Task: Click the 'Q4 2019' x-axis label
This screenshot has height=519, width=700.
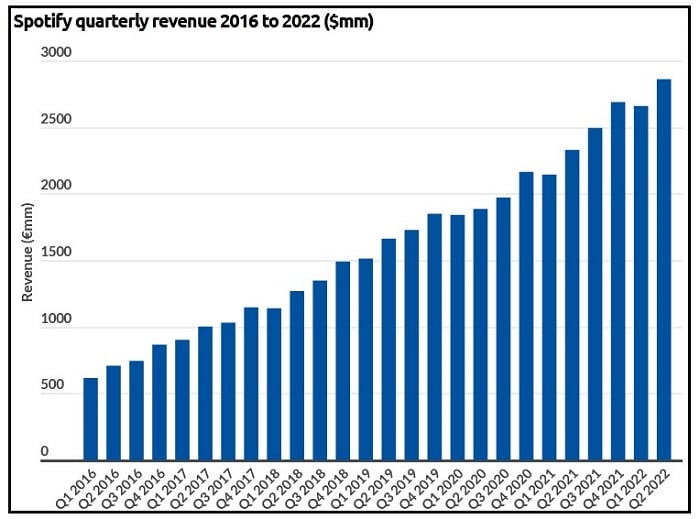Action: [x=421, y=489]
